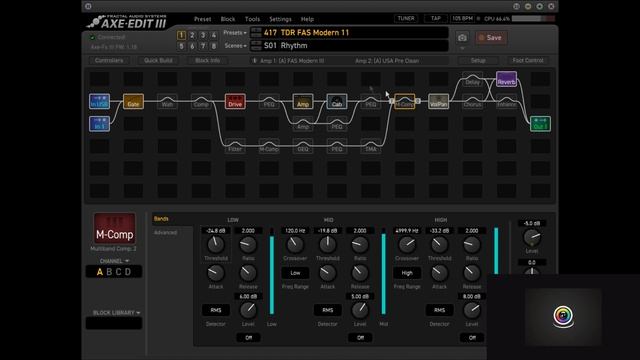Click the preset name field 417 TDR FAS Modern 11

click(349, 33)
